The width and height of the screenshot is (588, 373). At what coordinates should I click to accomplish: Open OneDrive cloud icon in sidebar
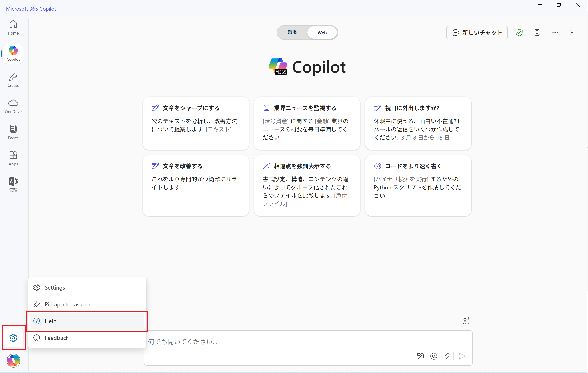point(13,106)
